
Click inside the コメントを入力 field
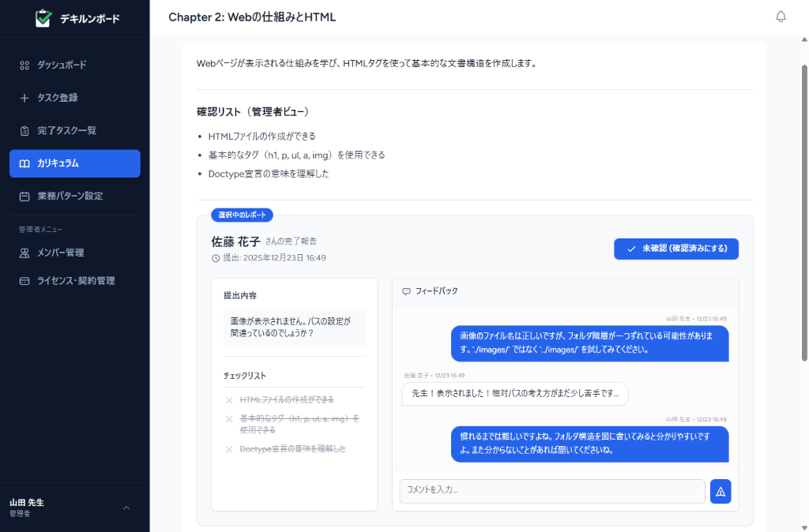[551, 491]
